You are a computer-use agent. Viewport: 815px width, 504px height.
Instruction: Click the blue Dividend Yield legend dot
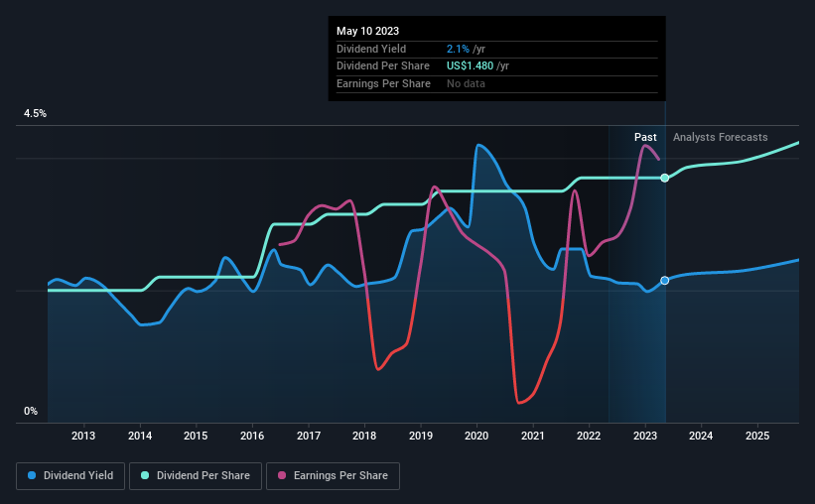pyautogui.click(x=32, y=475)
